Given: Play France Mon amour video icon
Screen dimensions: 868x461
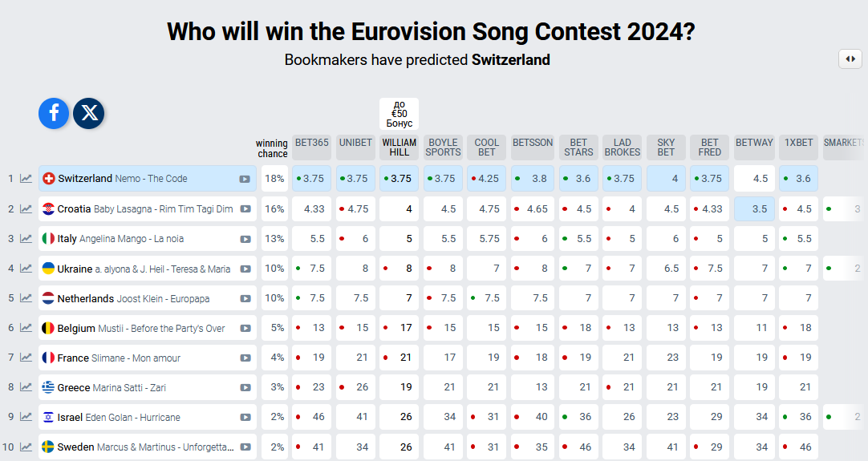Looking at the screenshot, I should 245,358.
